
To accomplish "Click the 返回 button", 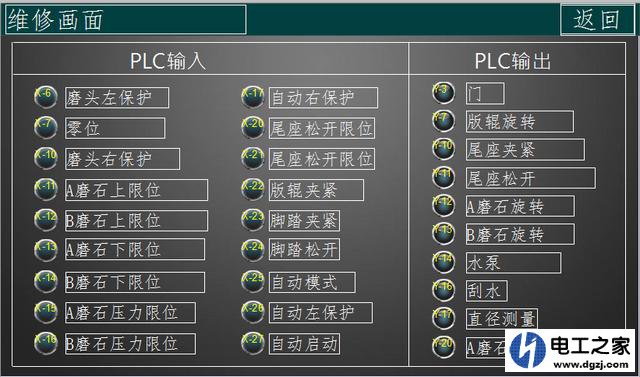I will point(598,19).
